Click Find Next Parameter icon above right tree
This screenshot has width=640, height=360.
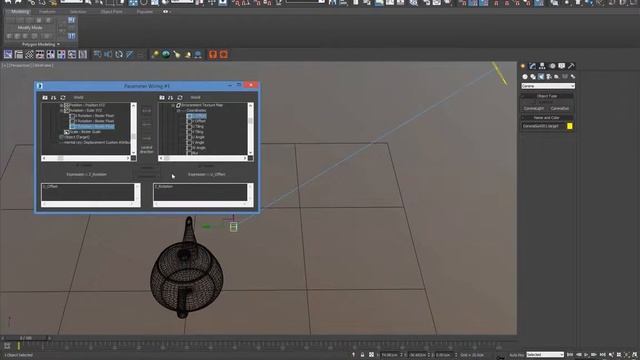tap(171, 98)
